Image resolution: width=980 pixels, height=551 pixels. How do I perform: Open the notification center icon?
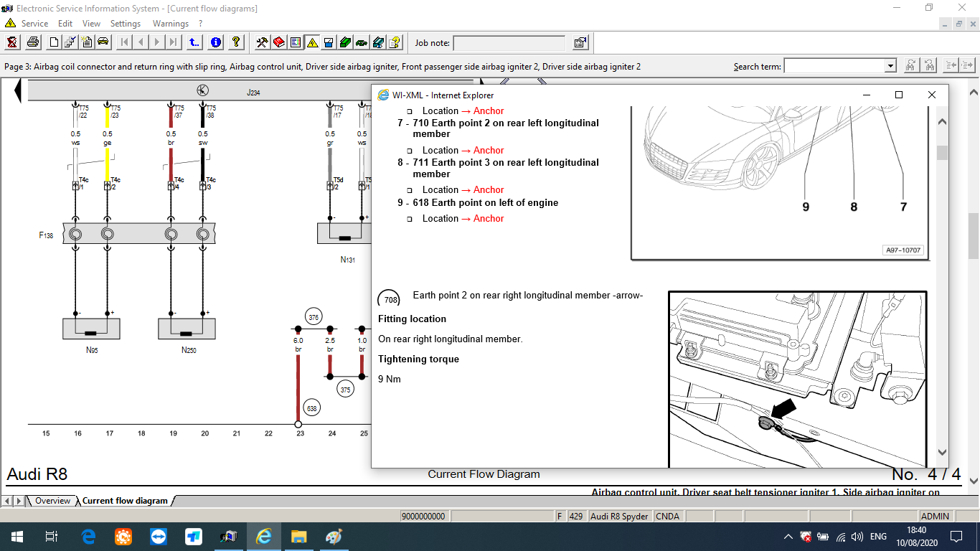point(956,537)
